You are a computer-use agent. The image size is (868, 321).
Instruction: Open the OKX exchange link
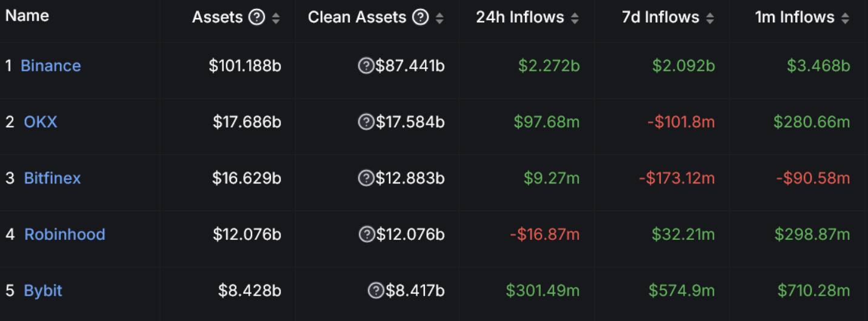tap(41, 122)
